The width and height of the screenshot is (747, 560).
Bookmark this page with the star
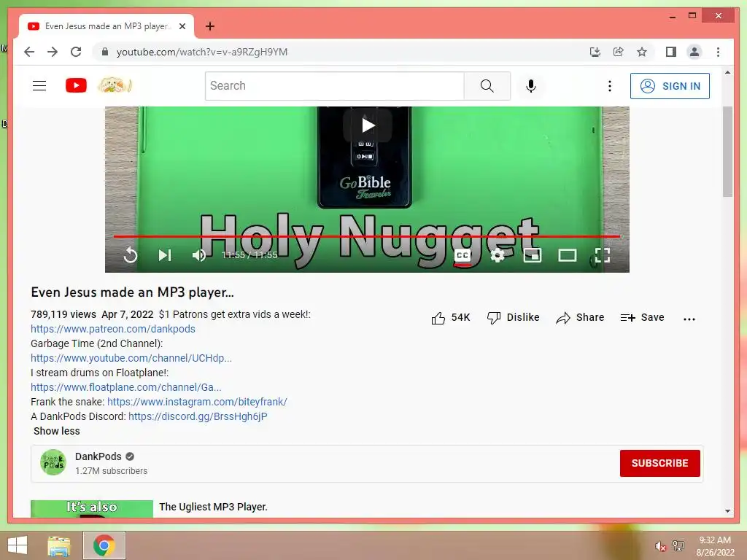pos(642,52)
